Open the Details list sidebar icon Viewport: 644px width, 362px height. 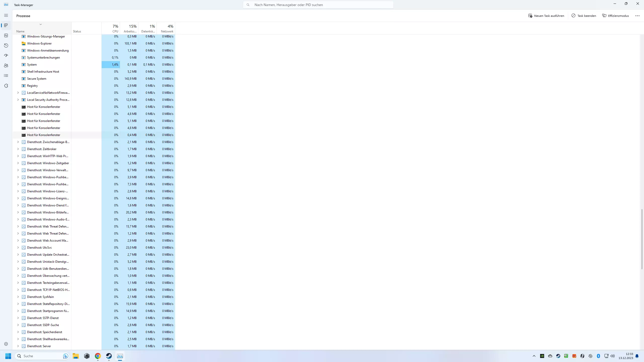[6, 76]
